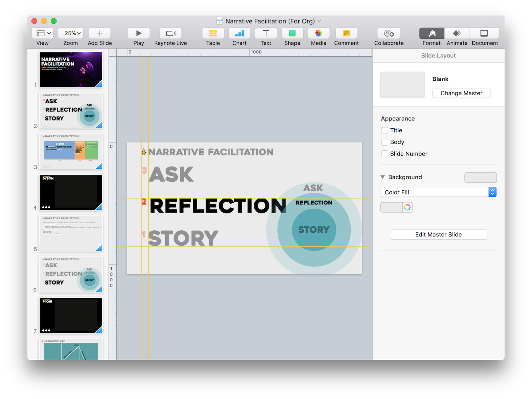The width and height of the screenshot is (532, 399).
Task: Enable the Title checkbox
Action: [x=385, y=130]
